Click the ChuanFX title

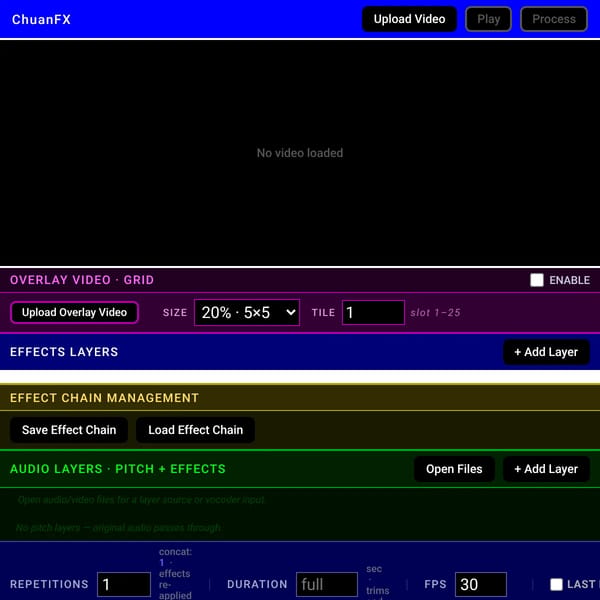point(41,20)
